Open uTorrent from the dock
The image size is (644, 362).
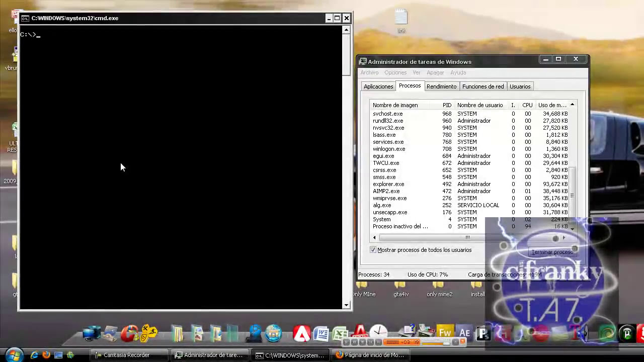627,333
